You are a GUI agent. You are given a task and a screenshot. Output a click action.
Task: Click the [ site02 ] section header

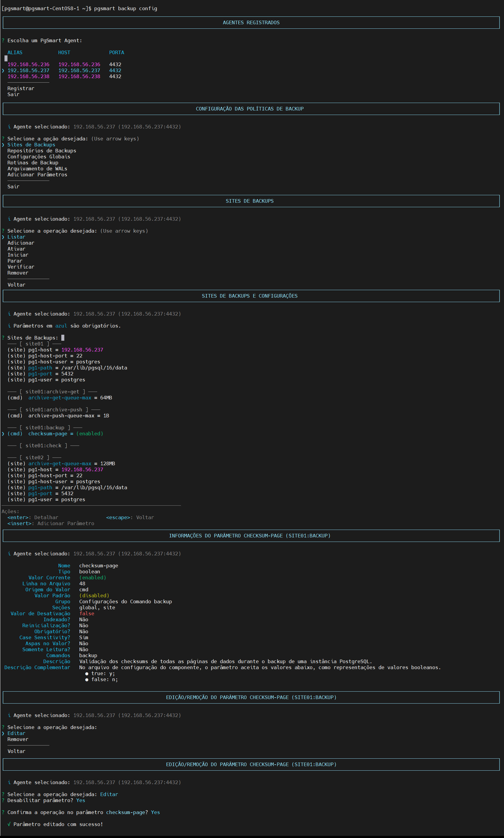[34, 457]
